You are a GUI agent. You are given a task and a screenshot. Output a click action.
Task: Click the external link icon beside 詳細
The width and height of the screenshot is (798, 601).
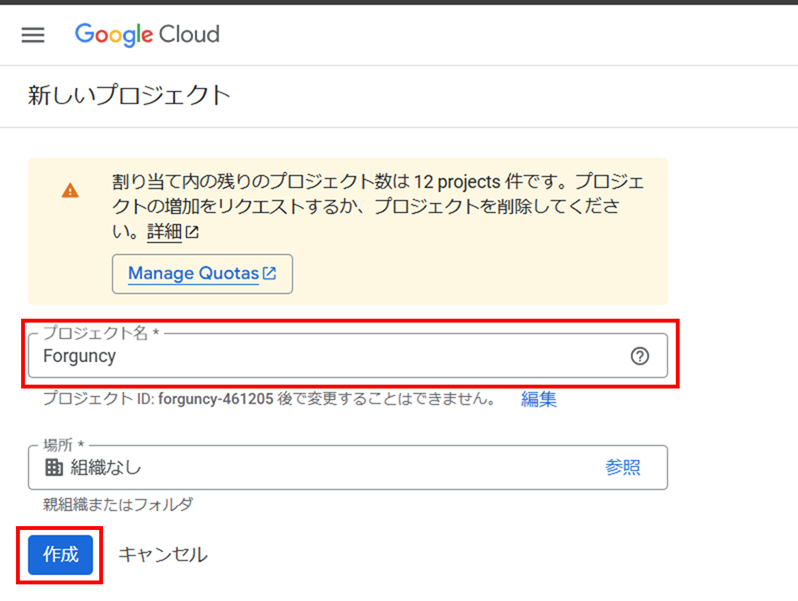click(x=192, y=232)
